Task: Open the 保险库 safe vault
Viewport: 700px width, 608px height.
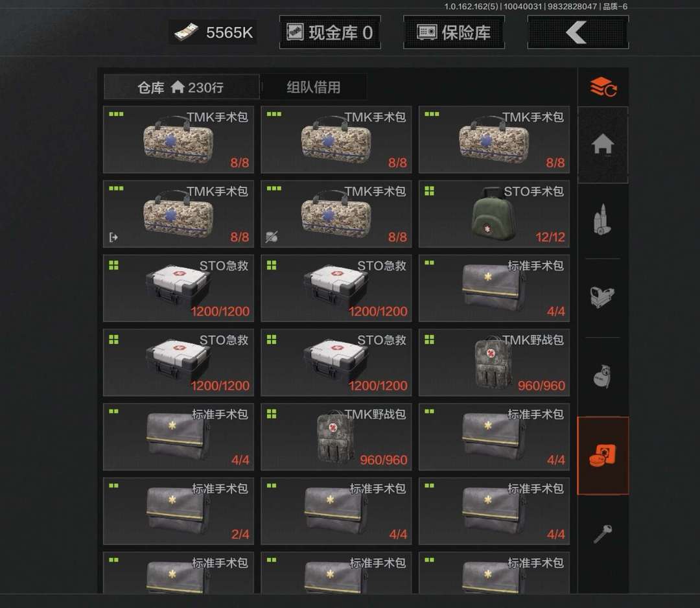Action: (x=454, y=32)
